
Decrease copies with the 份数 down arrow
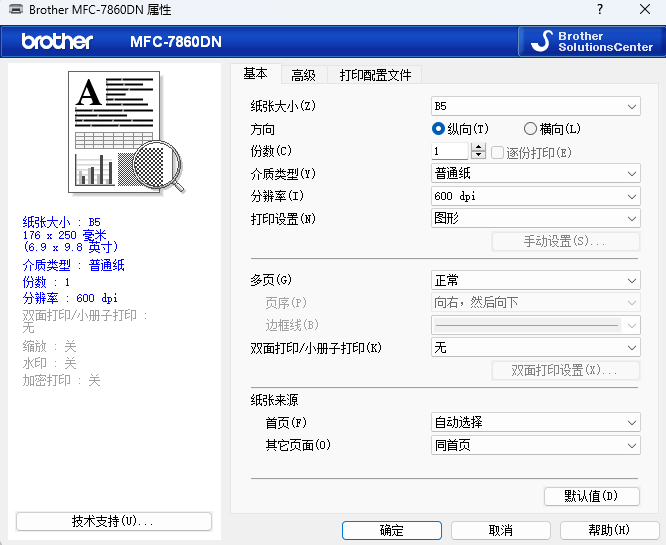[478, 156]
